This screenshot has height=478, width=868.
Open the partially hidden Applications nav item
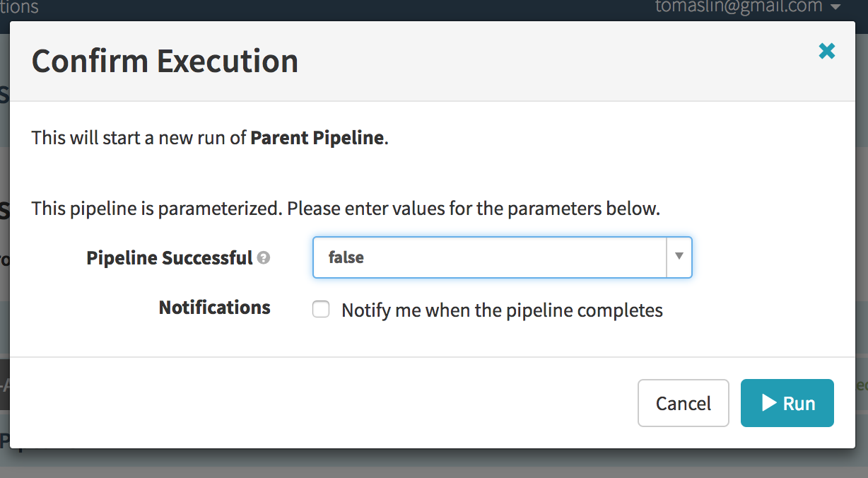(19, 7)
